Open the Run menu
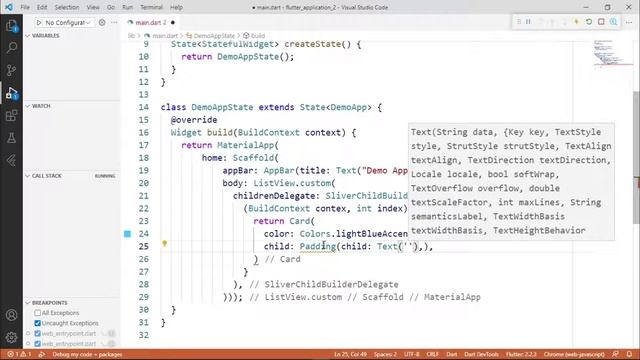Image resolution: width=640 pixels, height=360 pixels. [x=127, y=7]
